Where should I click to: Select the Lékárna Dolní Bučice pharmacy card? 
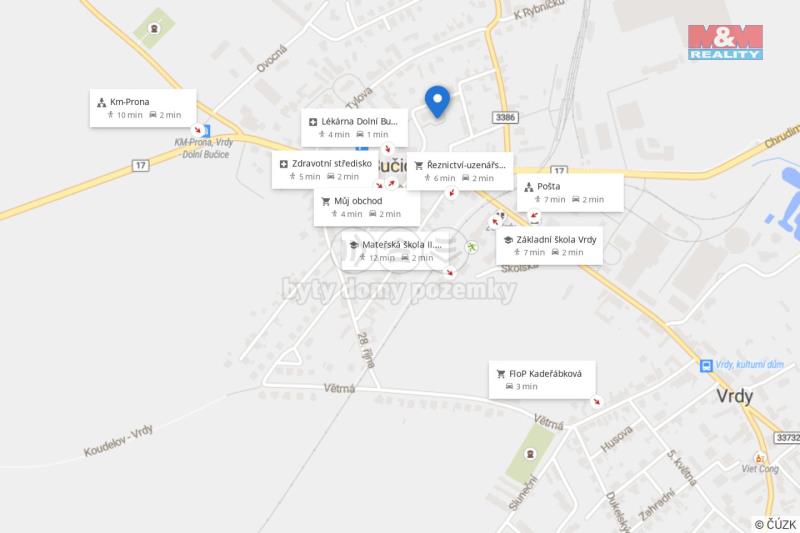coord(354,128)
